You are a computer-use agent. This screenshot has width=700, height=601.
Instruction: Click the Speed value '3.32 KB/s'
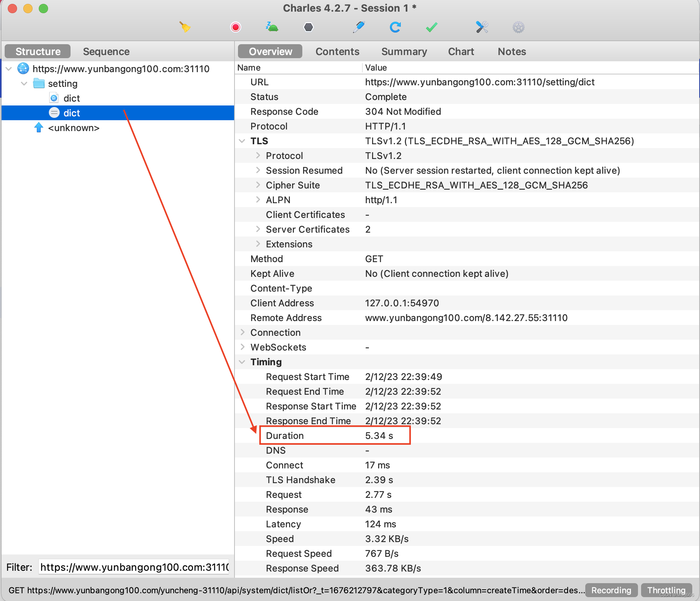387,539
